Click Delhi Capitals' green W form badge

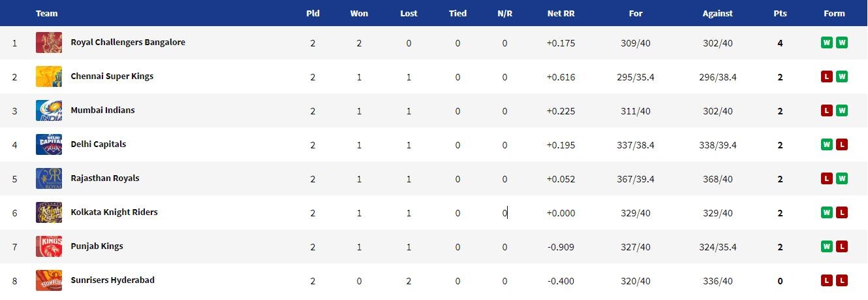(827, 145)
